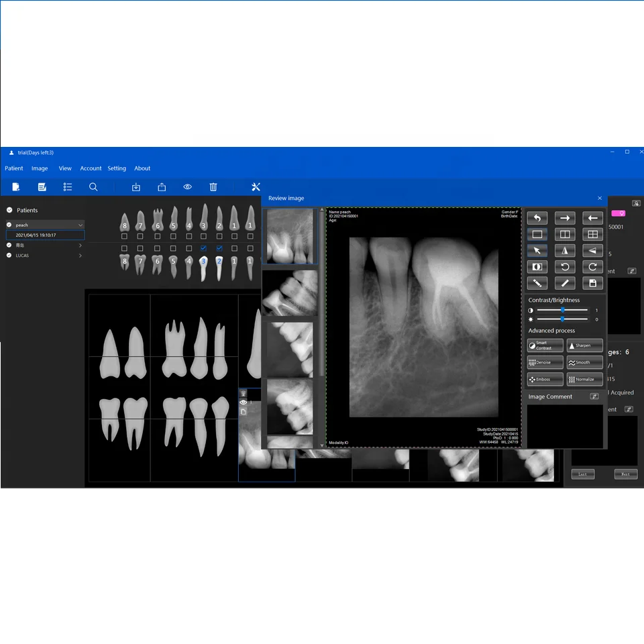Rotate the image counterclockwise
The height and width of the screenshot is (644, 644).
point(565,267)
